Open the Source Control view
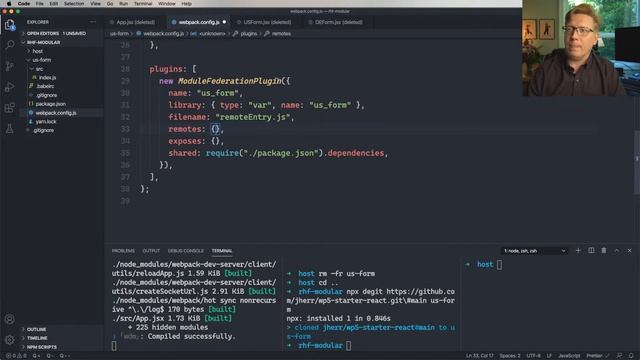640x360 pixels. (10, 66)
